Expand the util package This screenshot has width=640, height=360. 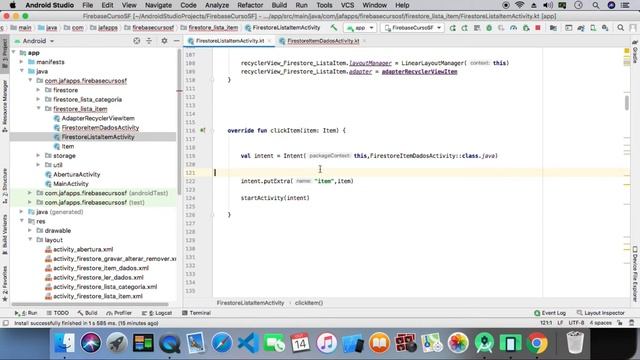(x=38, y=165)
